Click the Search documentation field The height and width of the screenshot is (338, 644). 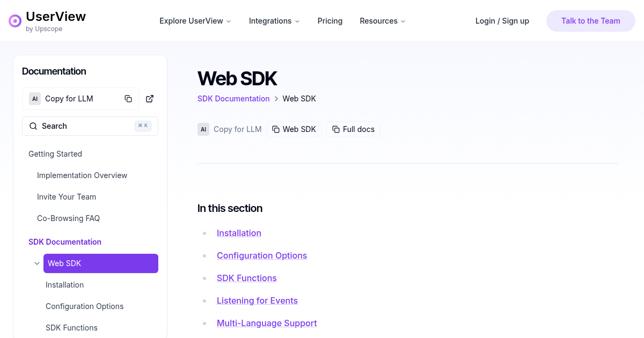tap(90, 126)
